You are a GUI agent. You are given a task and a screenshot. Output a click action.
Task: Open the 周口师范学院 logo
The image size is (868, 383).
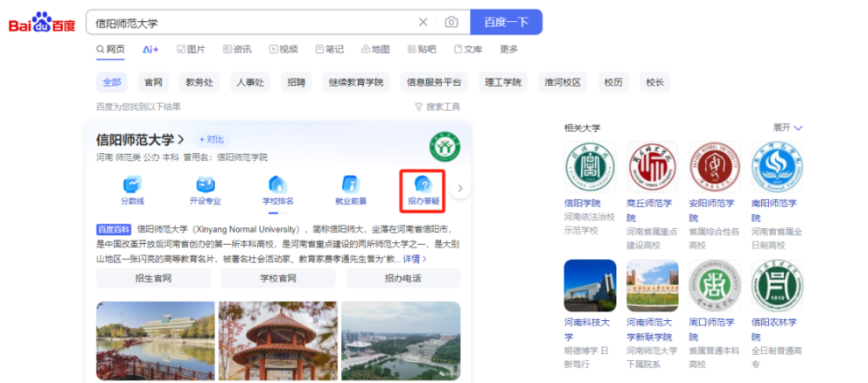715,286
